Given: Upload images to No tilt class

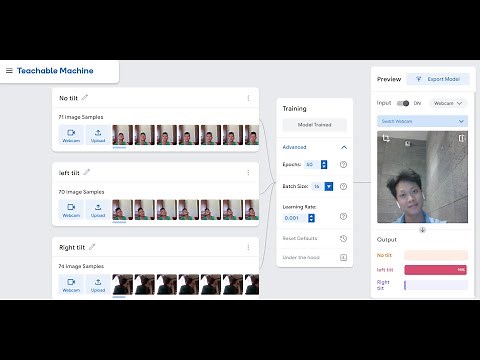Looking at the screenshot, I should [98, 135].
